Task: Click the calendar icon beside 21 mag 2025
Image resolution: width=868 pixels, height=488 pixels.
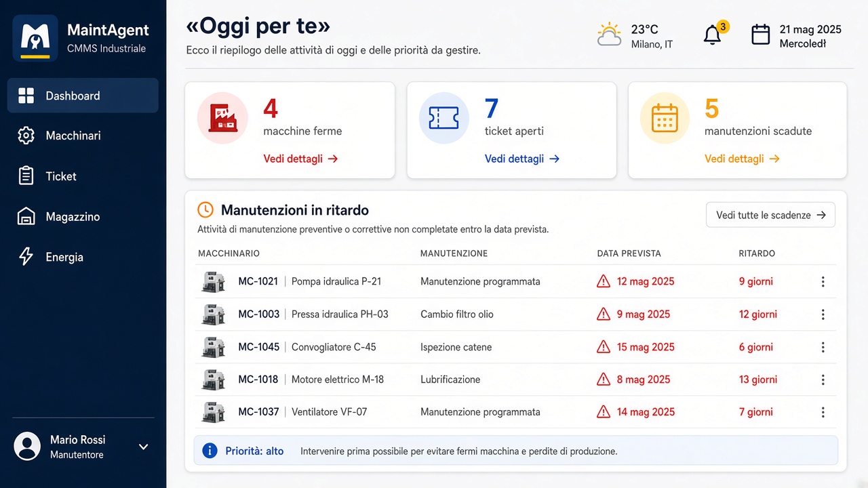Action: [761, 35]
